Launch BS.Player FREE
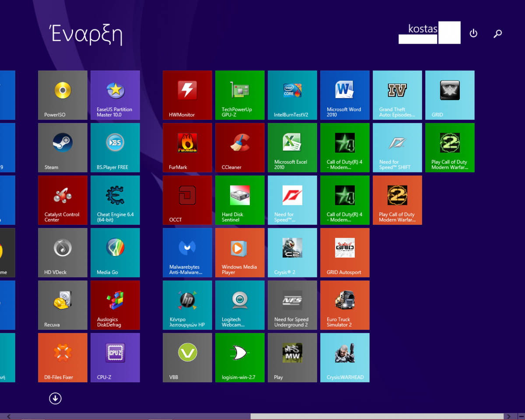Image resolution: width=525 pixels, height=420 pixels. tap(115, 147)
